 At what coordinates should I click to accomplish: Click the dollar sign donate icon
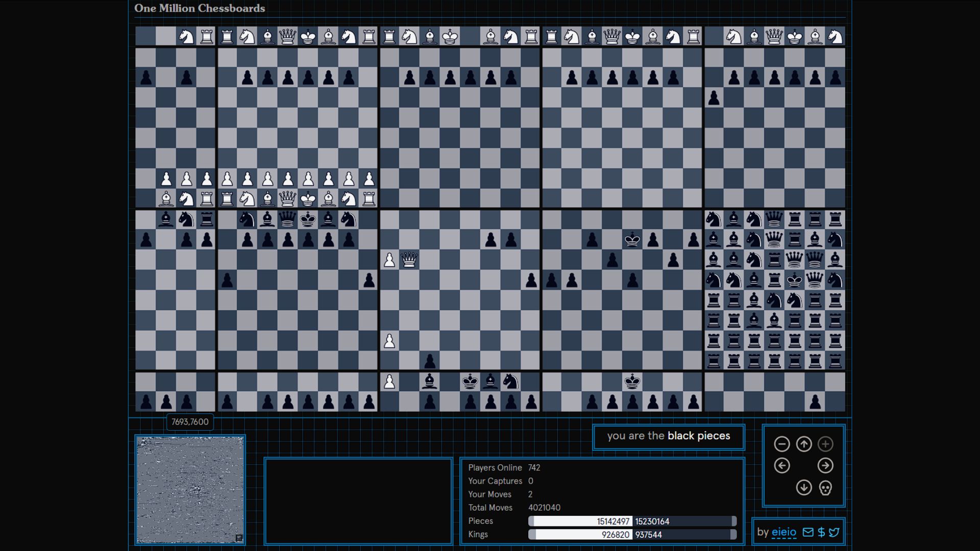coord(821,532)
